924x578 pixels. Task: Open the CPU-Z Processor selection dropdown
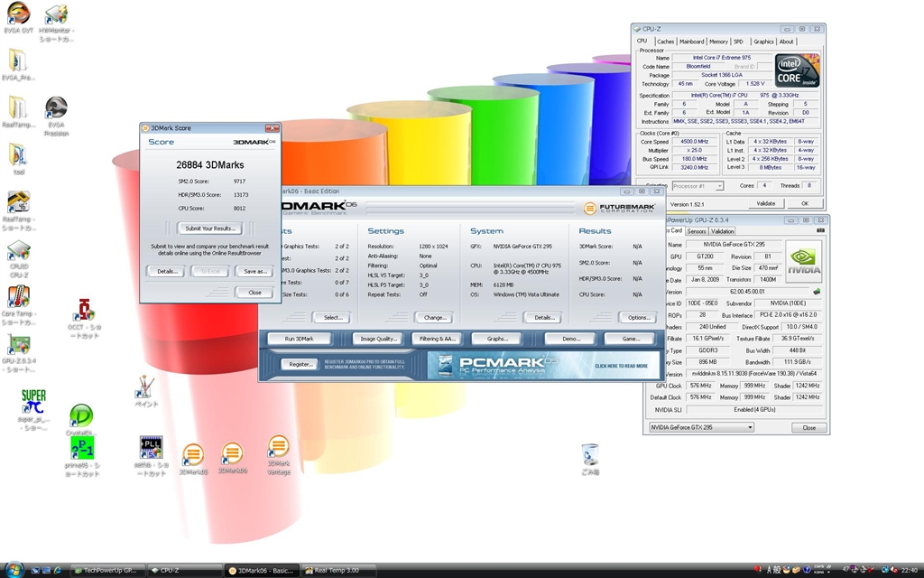pos(698,186)
